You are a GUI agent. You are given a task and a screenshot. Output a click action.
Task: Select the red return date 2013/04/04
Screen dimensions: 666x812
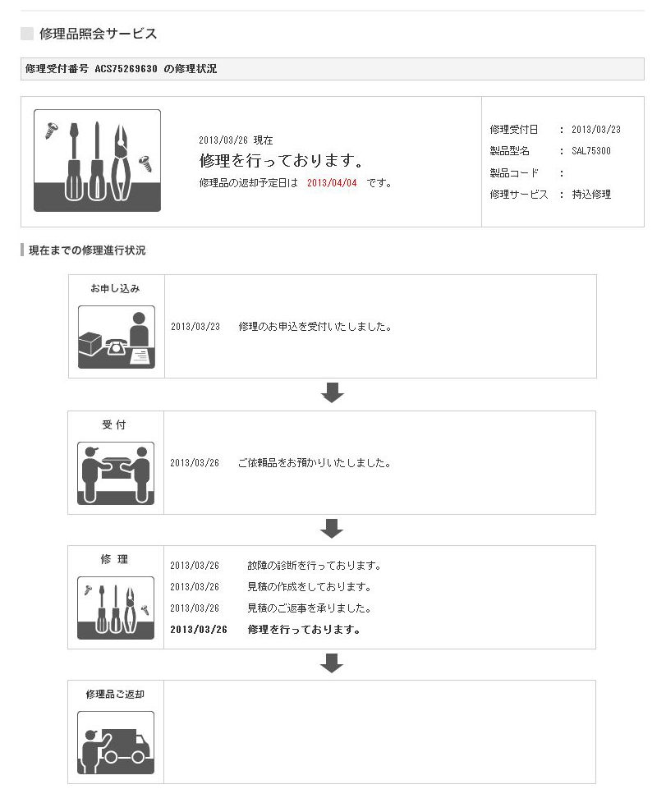332,183
